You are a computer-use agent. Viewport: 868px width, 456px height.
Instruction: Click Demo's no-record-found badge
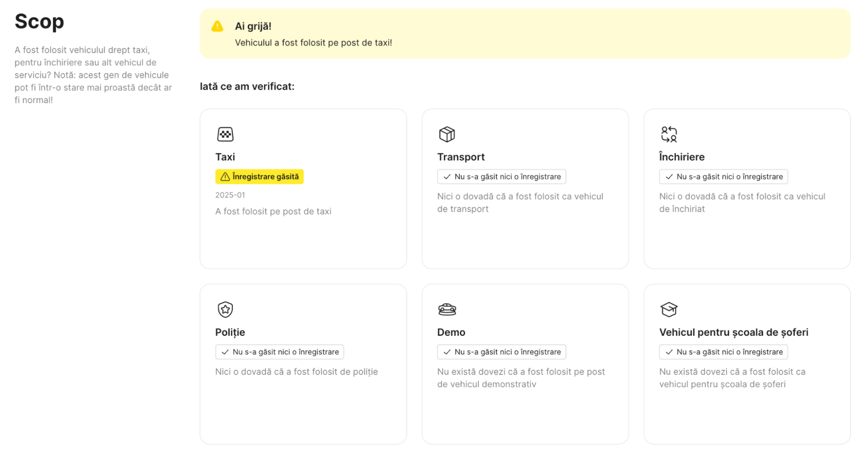tap(501, 352)
